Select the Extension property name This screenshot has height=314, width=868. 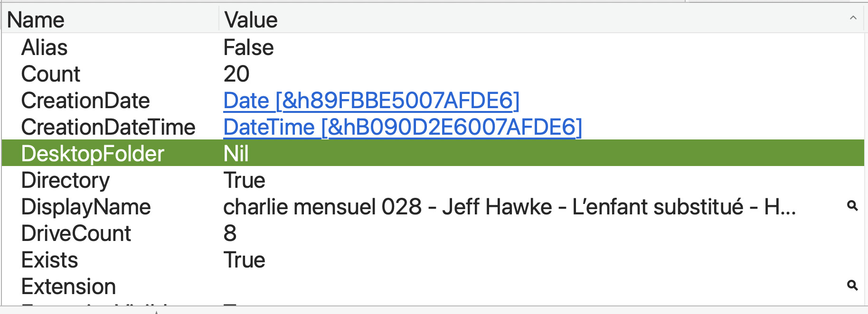(x=68, y=286)
